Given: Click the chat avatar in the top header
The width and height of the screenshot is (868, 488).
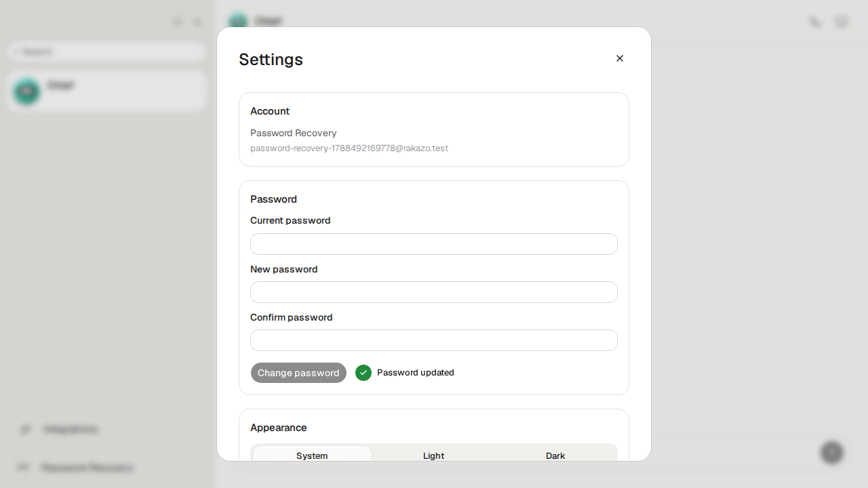Looking at the screenshot, I should [x=238, y=22].
